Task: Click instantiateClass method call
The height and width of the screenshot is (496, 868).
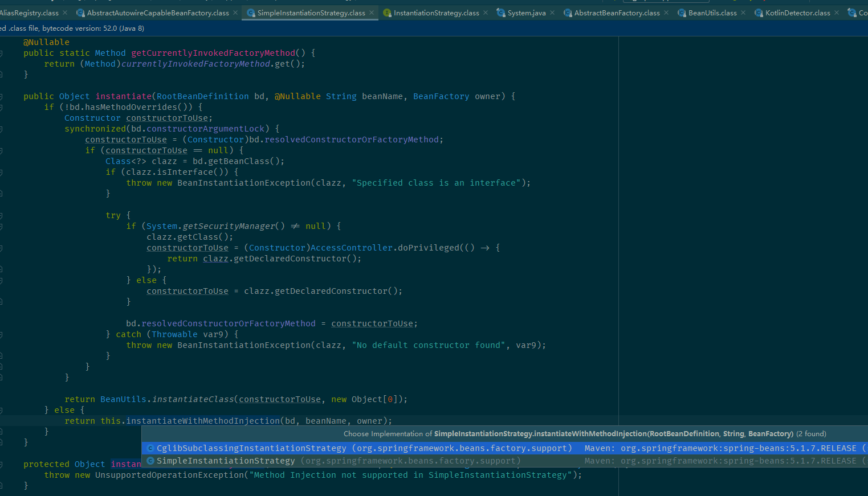Action: tap(193, 399)
